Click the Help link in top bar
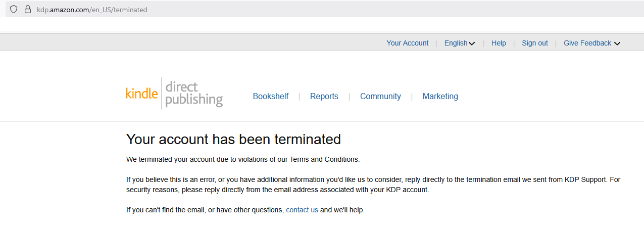Screen dimensions: 644x228 click(x=499, y=43)
